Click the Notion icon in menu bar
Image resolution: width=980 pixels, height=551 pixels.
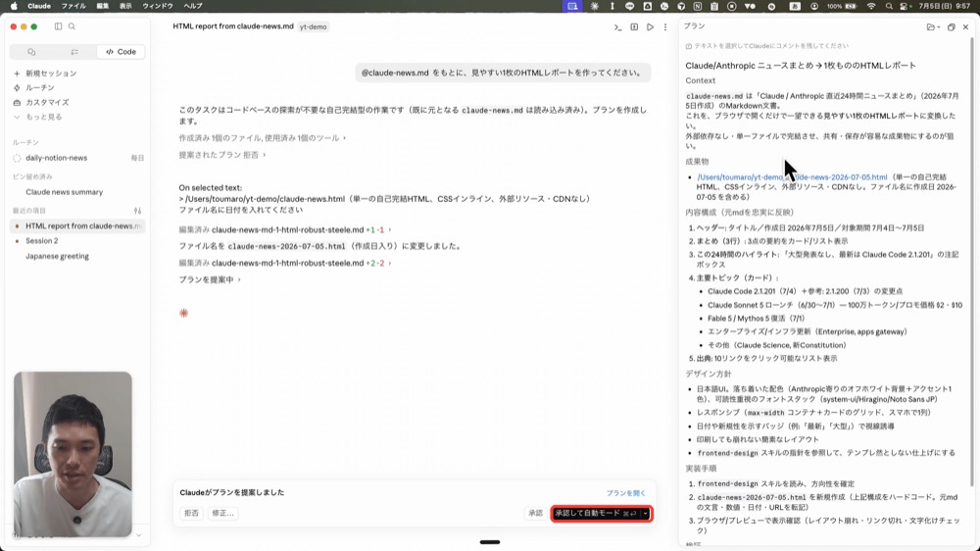click(698, 6)
